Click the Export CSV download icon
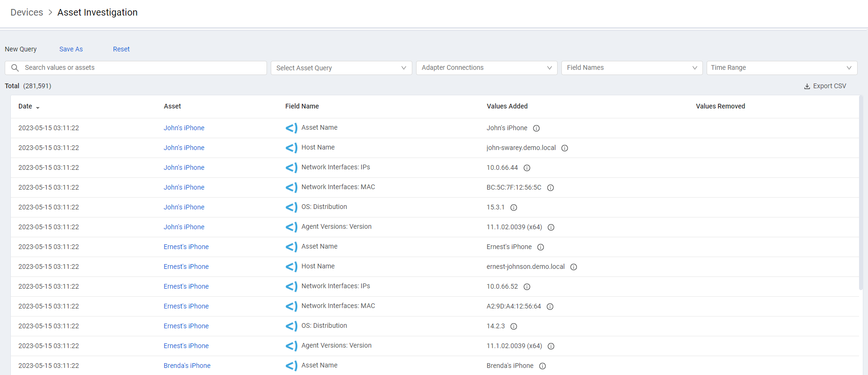The height and width of the screenshot is (375, 868). tap(807, 86)
